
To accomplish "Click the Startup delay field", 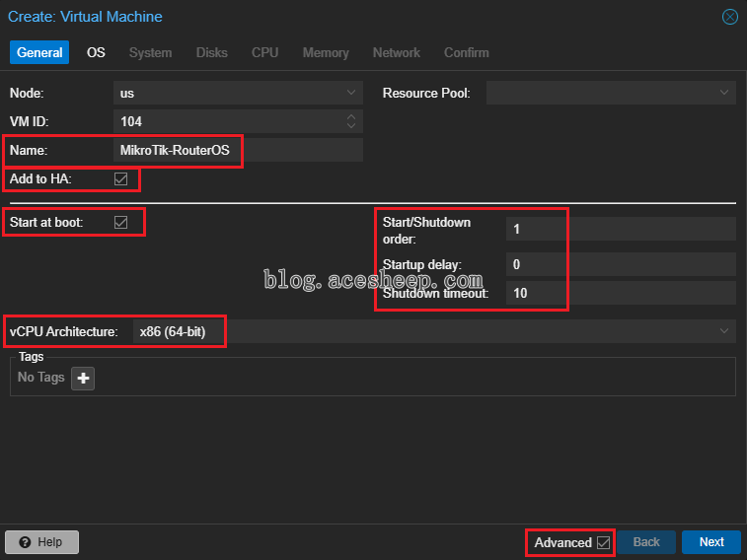I will point(621,264).
